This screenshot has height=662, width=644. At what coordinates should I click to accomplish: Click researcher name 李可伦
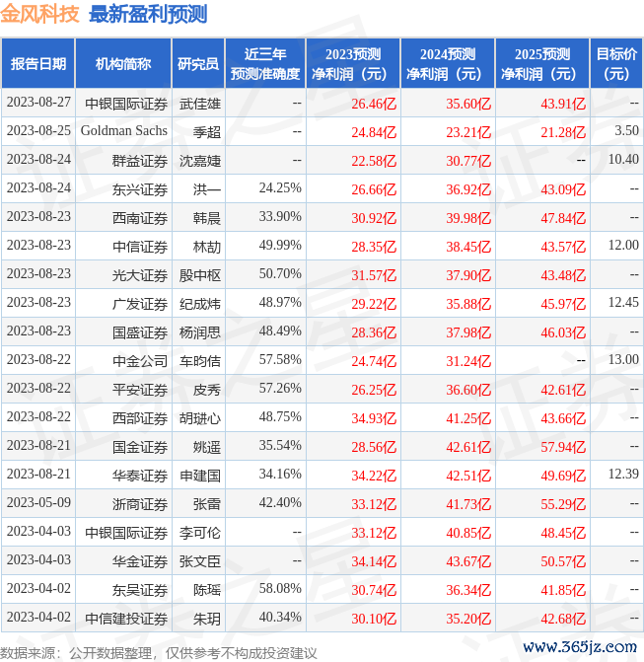200,533
